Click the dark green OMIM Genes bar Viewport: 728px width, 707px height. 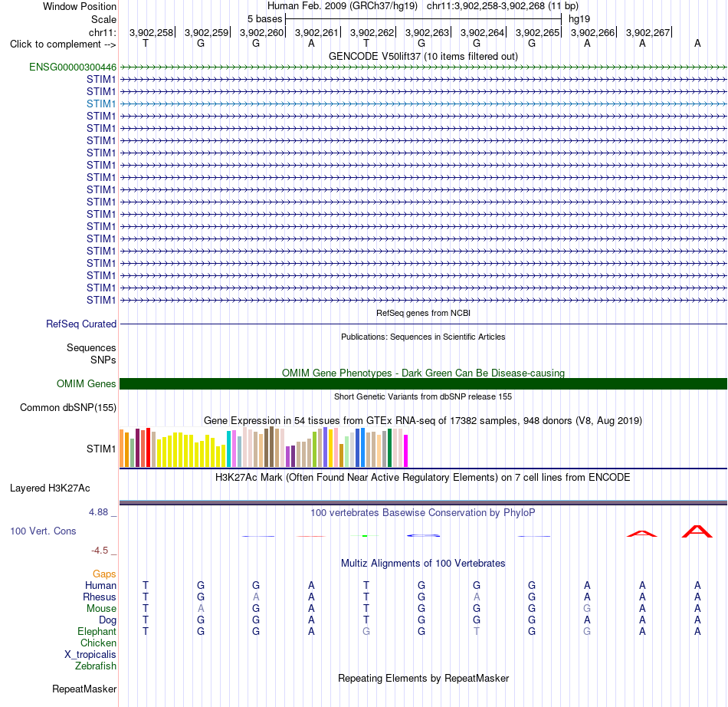(423, 383)
